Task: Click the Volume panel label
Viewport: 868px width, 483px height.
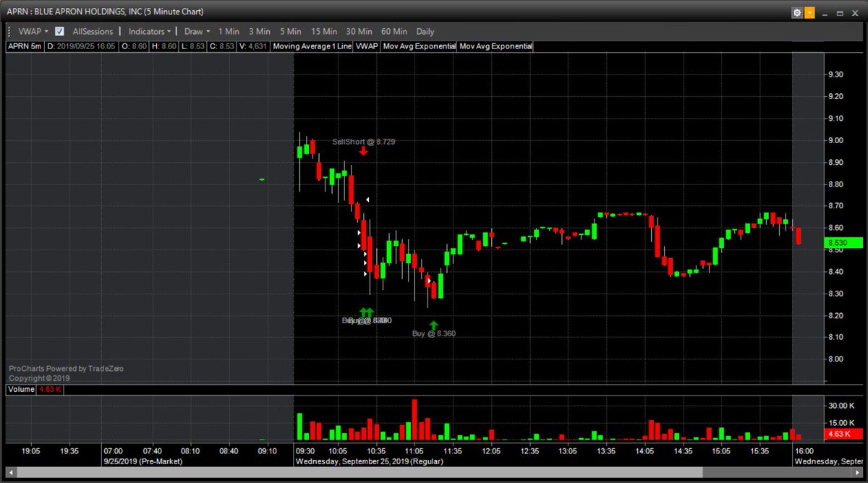Action: [21, 389]
